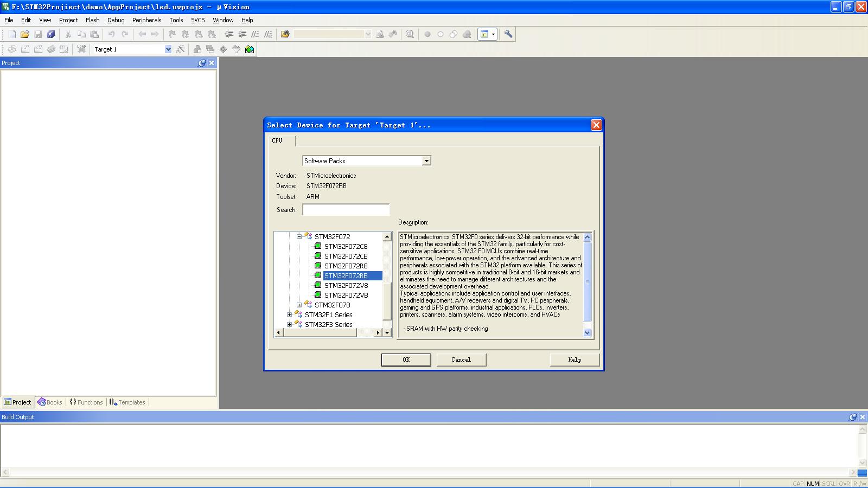Collapse the STM32F072 tree node
Image resolution: width=868 pixels, height=488 pixels.
(x=299, y=237)
